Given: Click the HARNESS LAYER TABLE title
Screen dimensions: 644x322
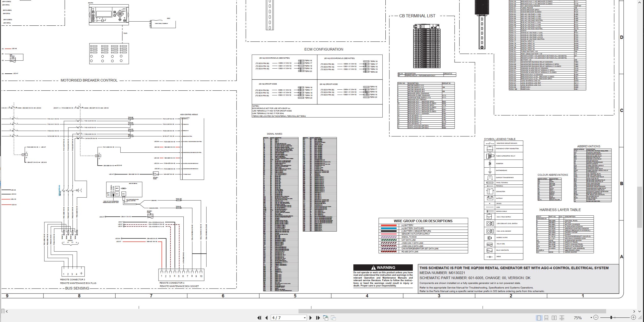Looking at the screenshot, I should (560, 210).
